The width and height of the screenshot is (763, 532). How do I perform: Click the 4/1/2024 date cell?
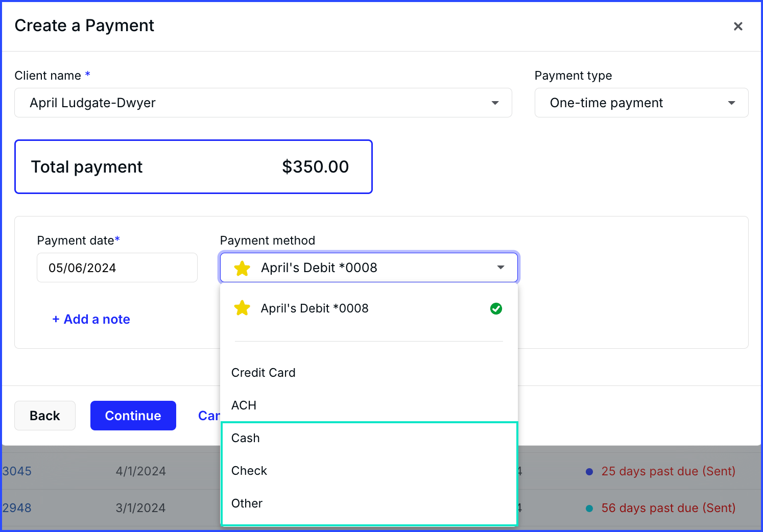tap(141, 471)
